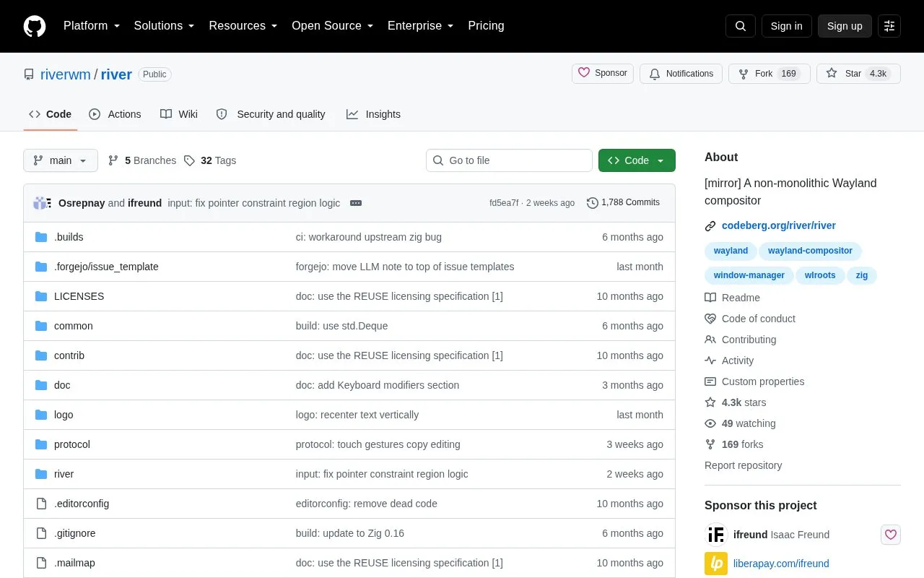Click the Readme book icon

(x=710, y=298)
